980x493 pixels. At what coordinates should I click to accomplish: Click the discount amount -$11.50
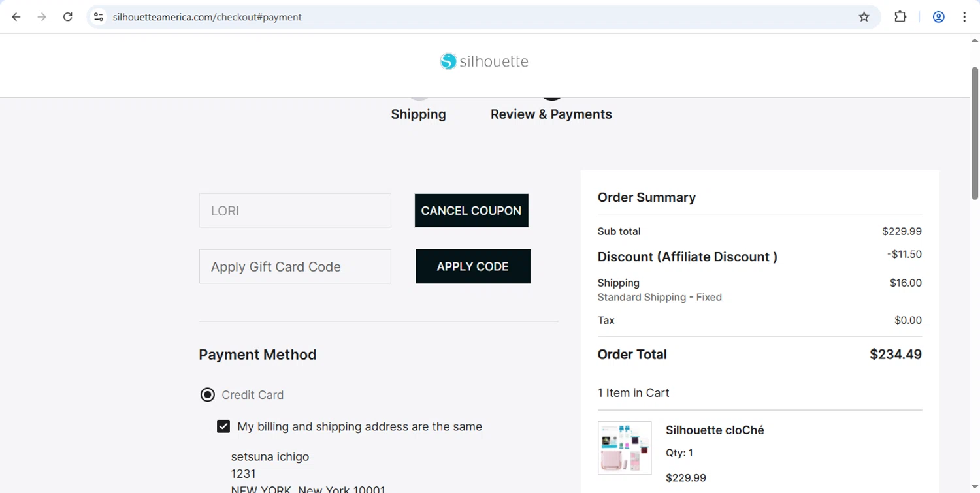[x=904, y=254]
